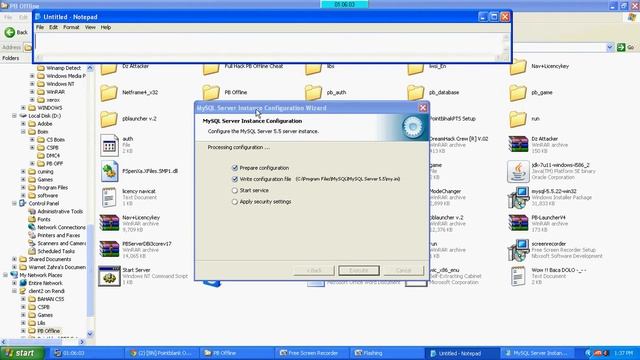Open the PSpenXa.XFiles.SMP1.dll file icon

[109, 171]
